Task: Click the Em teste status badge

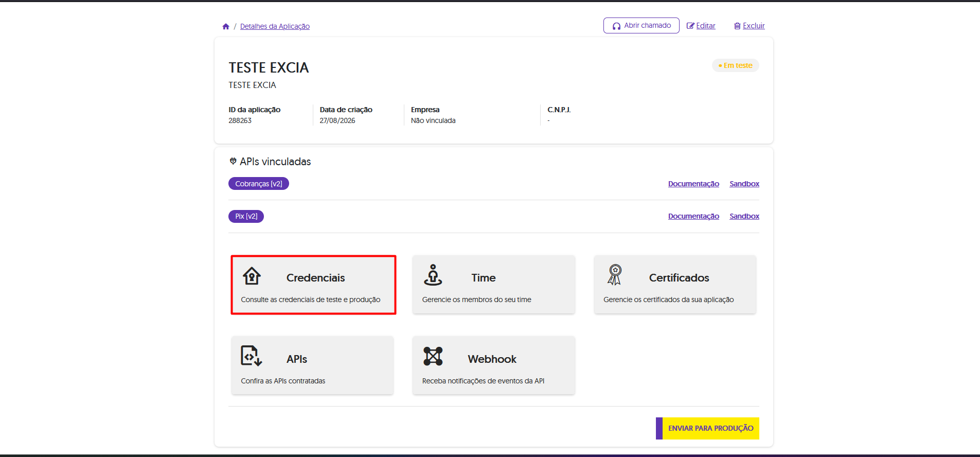Action: (x=735, y=65)
